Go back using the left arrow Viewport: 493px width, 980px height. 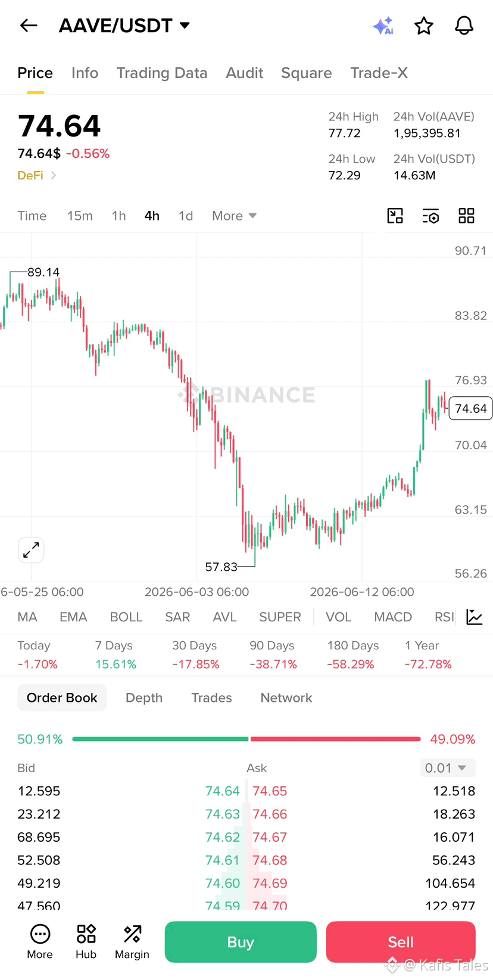pos(29,26)
